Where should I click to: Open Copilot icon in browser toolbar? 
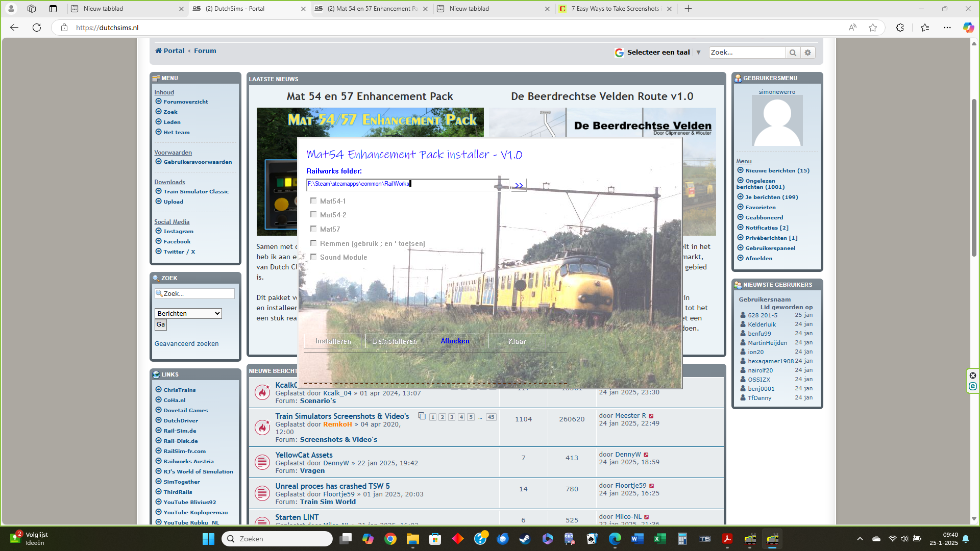(968, 28)
